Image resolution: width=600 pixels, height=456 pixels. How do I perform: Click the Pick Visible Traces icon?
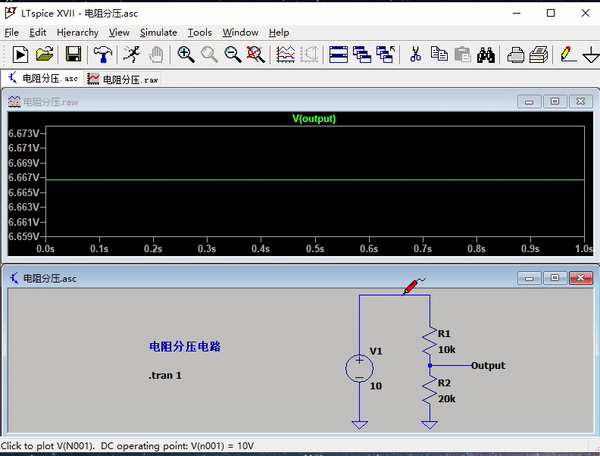pyautogui.click(x=285, y=55)
